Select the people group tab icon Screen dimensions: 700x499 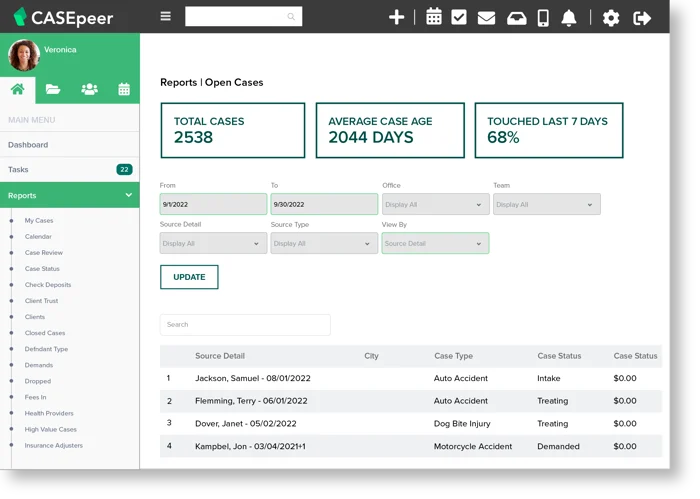tap(89, 89)
